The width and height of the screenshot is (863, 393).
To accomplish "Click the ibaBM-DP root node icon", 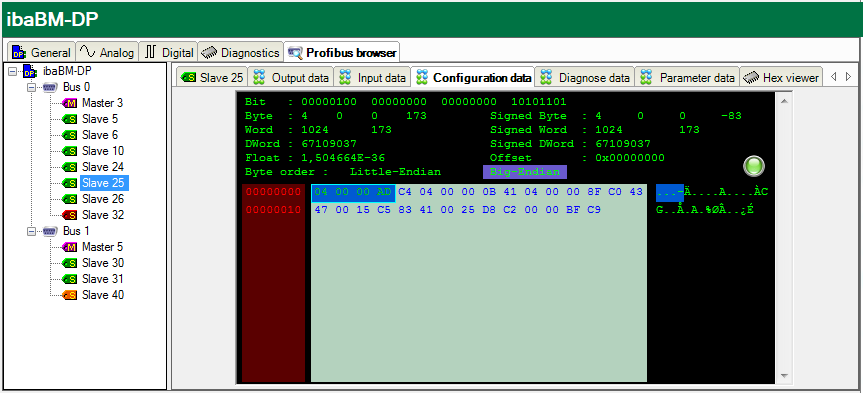I will [x=30, y=71].
